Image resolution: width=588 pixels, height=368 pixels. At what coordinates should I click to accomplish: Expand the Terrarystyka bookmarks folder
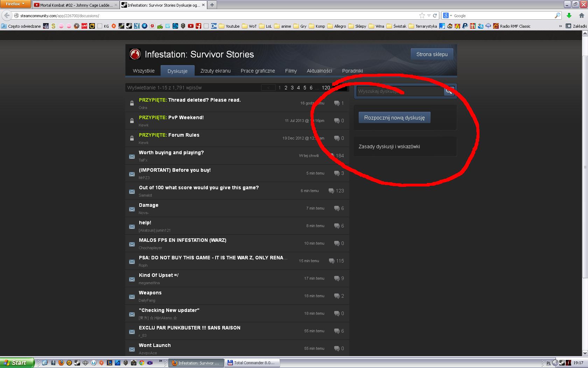tap(423, 26)
